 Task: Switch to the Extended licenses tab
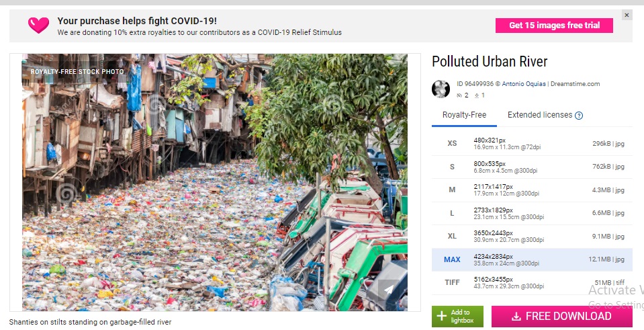[540, 115]
